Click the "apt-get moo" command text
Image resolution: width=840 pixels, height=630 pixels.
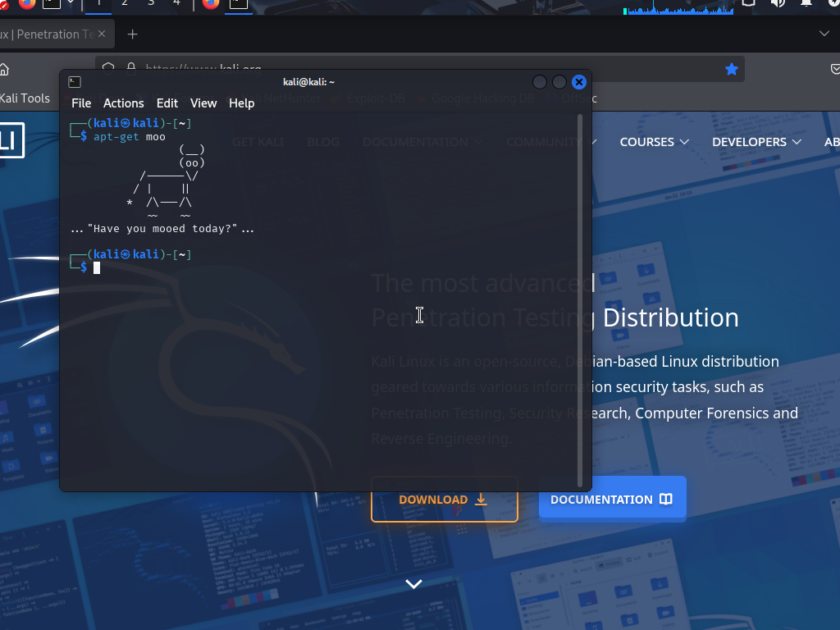coord(129,137)
